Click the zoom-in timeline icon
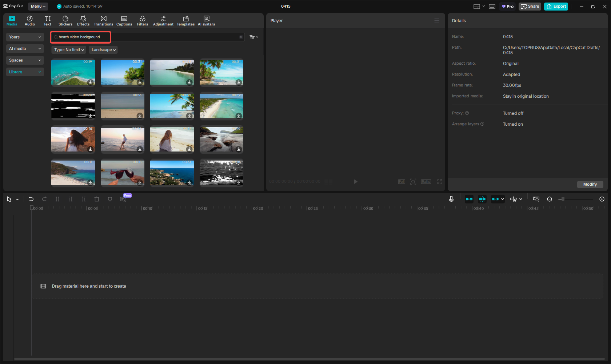The width and height of the screenshot is (611, 364). tap(602, 199)
